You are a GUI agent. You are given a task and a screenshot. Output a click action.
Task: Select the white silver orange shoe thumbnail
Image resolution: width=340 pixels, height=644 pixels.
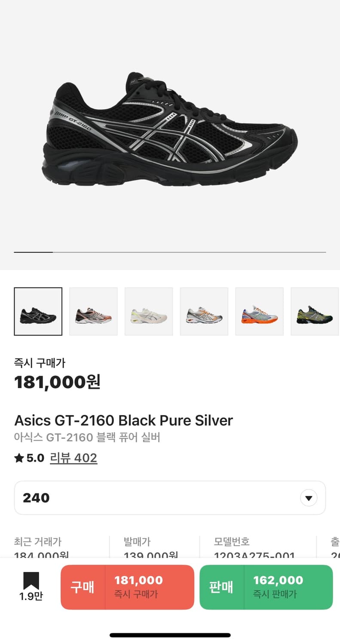click(x=204, y=311)
